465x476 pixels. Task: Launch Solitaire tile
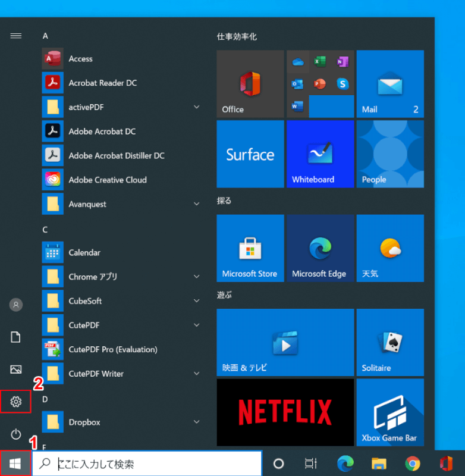(390, 342)
